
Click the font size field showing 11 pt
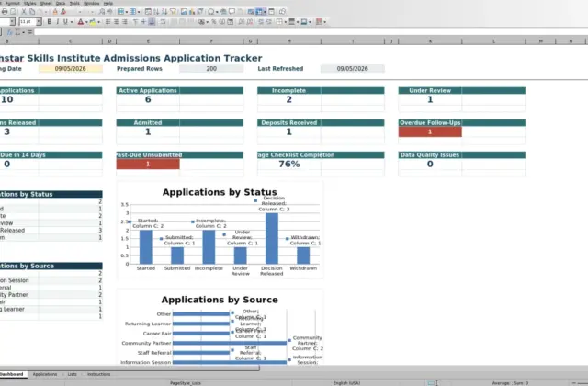pyautogui.click(x=28, y=22)
